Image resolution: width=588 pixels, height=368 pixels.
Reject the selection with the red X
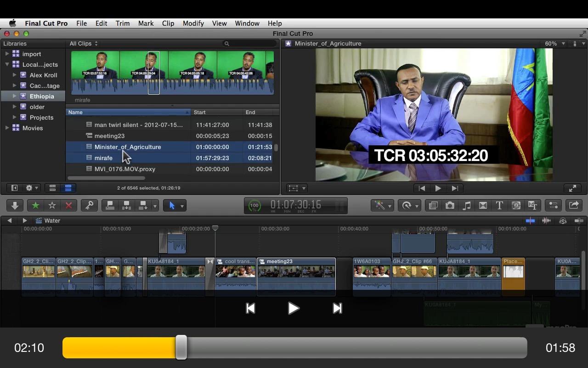point(69,206)
